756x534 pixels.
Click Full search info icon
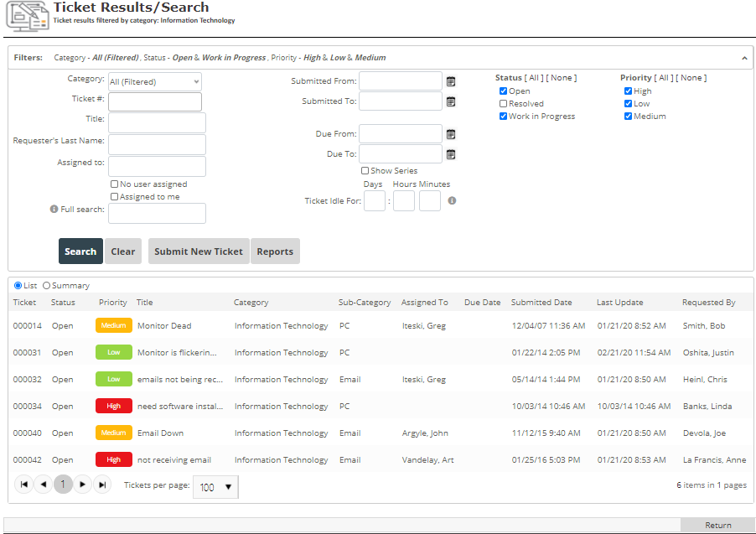[54, 209]
